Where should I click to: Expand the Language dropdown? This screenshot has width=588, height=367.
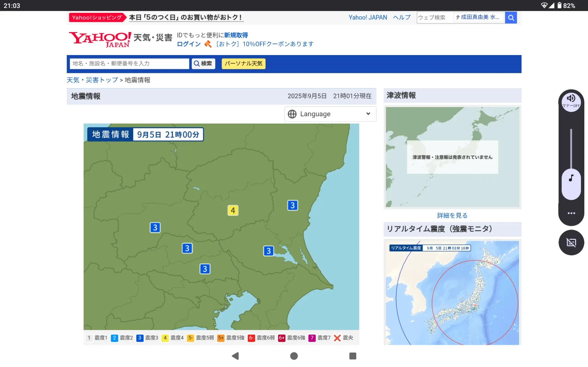pos(330,114)
